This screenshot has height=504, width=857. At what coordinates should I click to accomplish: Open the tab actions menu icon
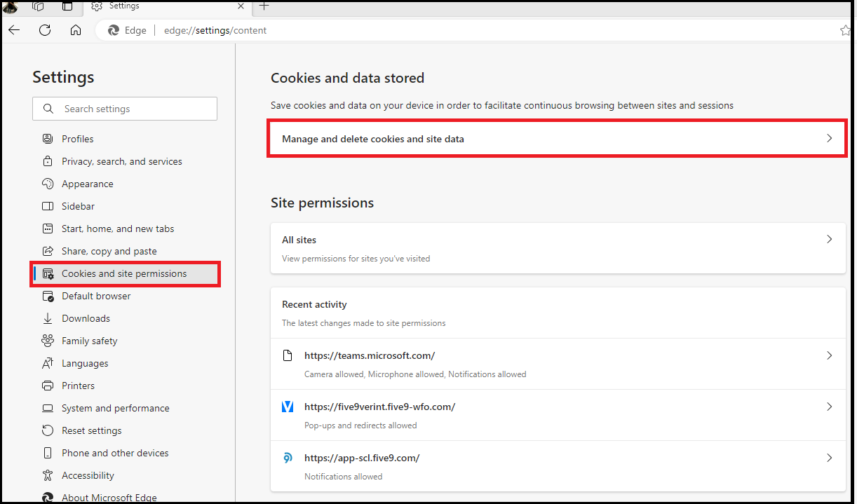[67, 6]
